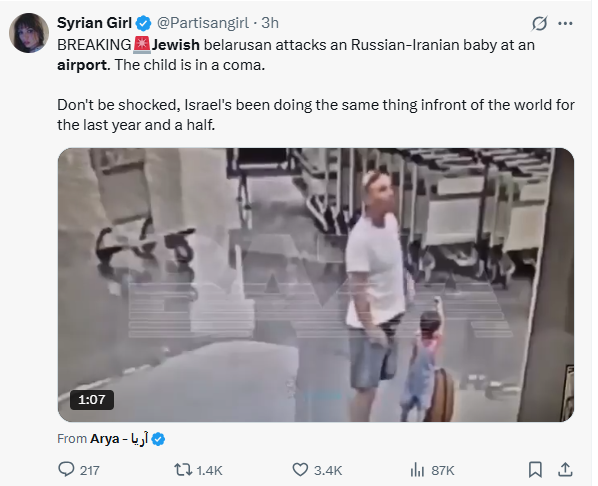Screen dimensions: 598x486
Task: Play the embedded airport video
Action: click(316, 285)
